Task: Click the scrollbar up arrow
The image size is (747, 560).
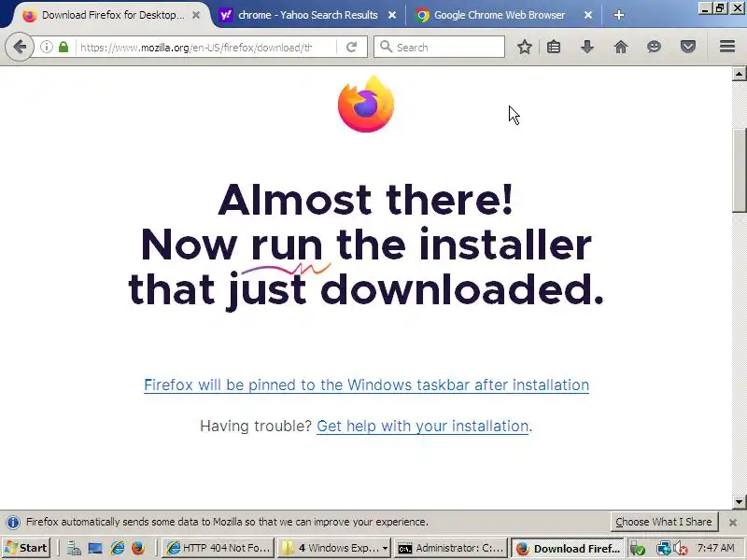Action: click(x=739, y=74)
